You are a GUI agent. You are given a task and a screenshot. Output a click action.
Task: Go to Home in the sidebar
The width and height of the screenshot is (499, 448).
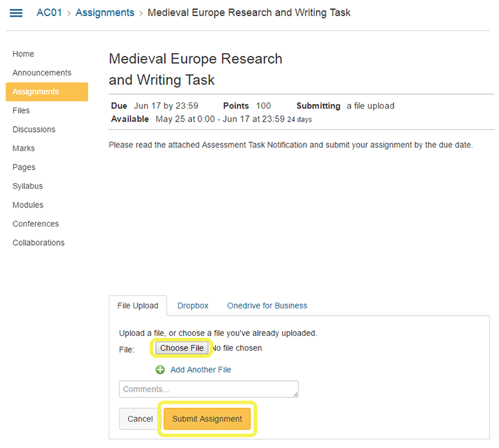pos(24,54)
